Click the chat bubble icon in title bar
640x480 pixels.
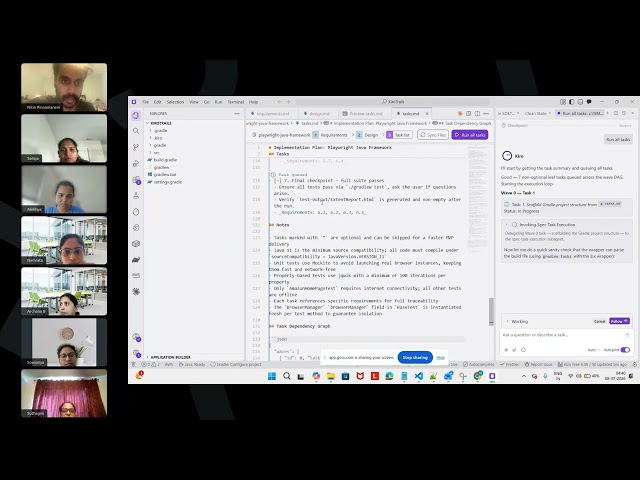pos(589,102)
